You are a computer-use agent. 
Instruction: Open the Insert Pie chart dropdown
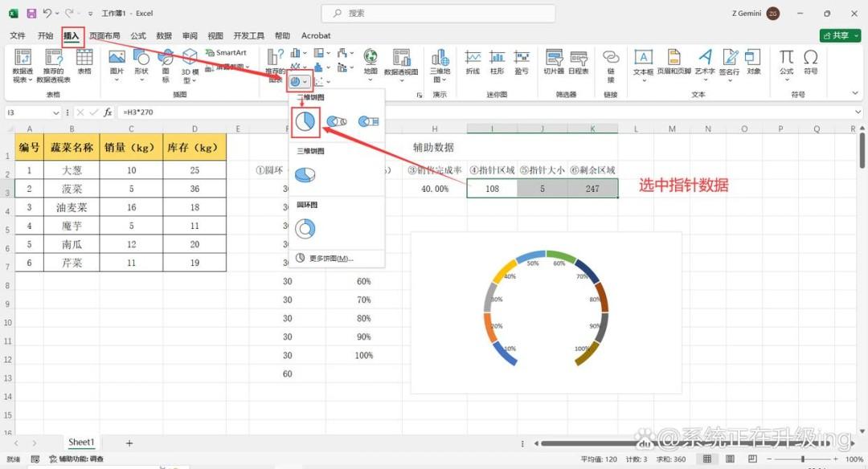pos(298,82)
